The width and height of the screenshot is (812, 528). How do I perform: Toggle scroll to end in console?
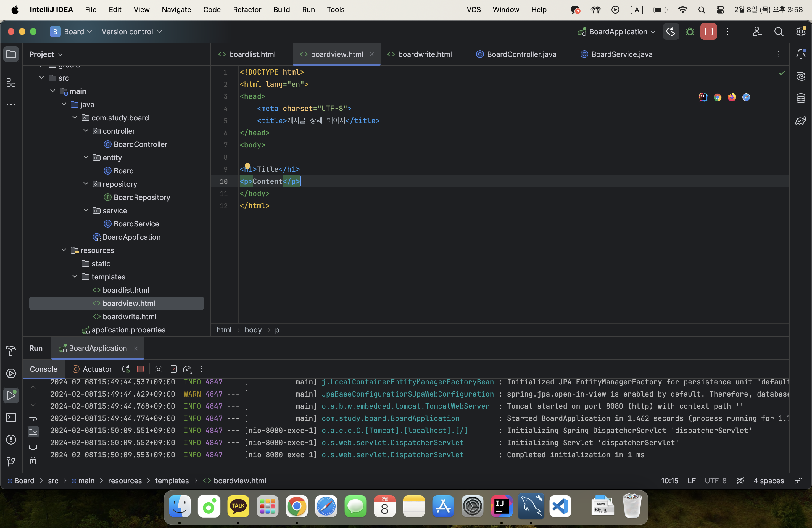(33, 432)
